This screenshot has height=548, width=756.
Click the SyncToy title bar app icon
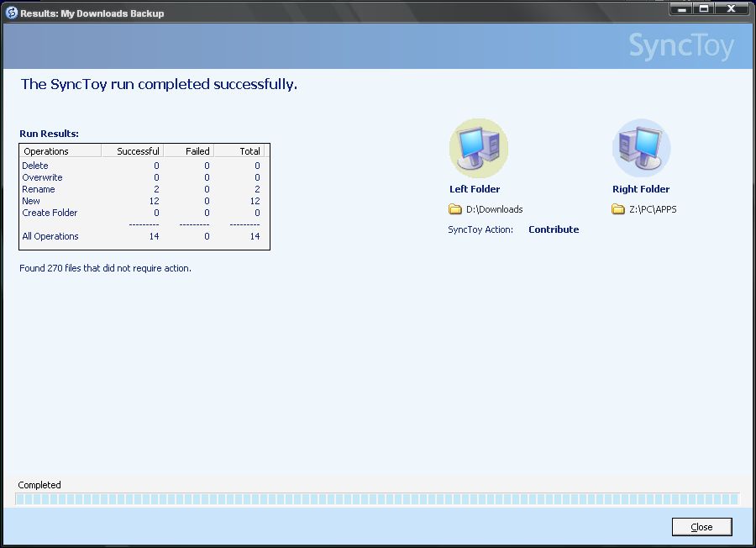coord(12,13)
